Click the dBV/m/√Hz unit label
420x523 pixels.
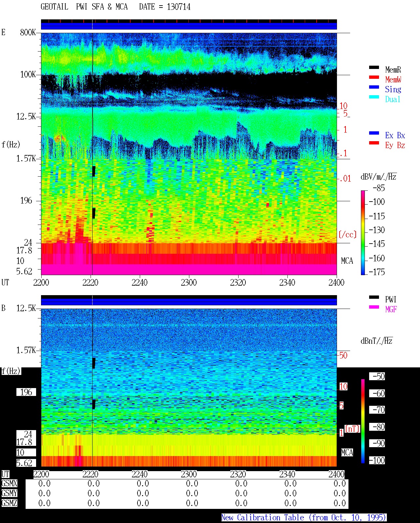[x=379, y=177]
